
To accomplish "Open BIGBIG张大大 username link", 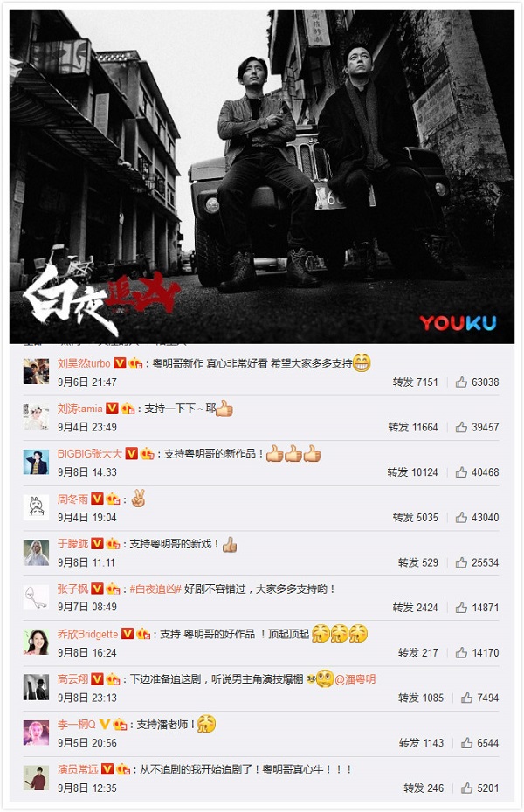I will click(x=90, y=454).
